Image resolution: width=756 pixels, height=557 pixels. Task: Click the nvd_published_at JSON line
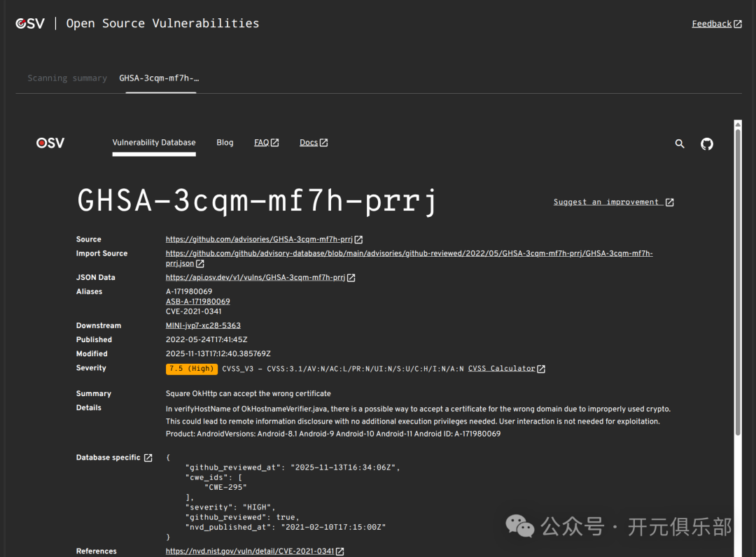click(x=286, y=527)
